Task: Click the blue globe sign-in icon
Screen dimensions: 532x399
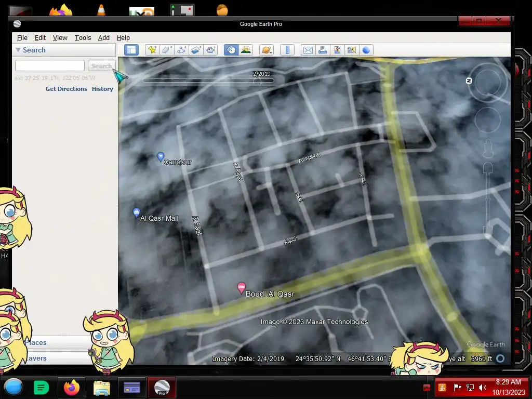Action: click(x=366, y=50)
